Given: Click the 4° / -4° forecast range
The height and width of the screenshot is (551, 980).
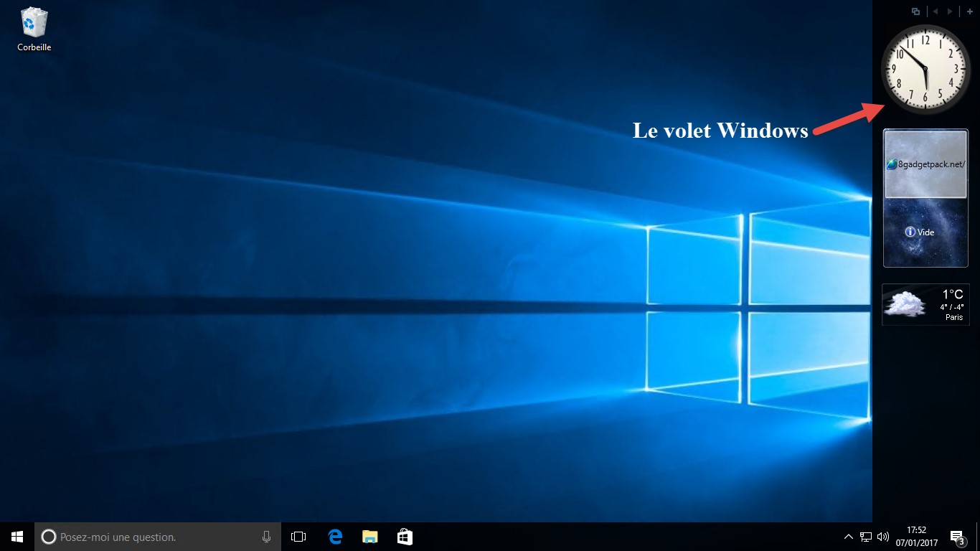Looking at the screenshot, I should 952,307.
